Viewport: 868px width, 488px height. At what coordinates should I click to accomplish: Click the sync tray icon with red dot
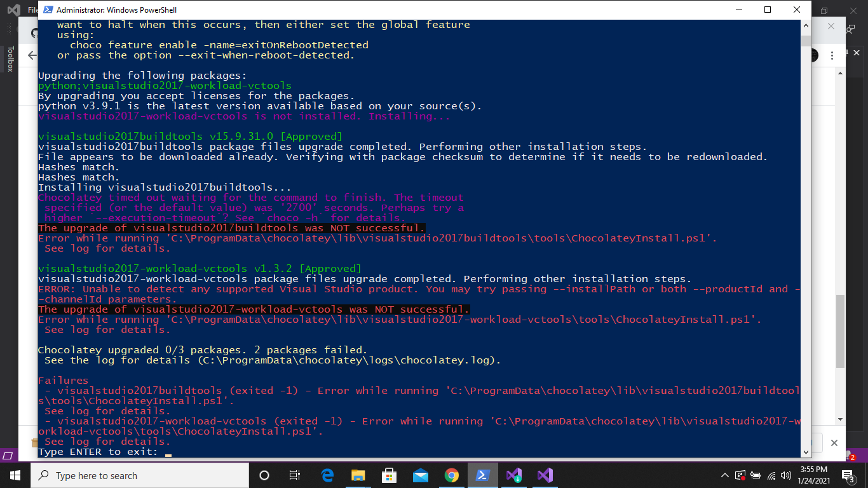740,475
